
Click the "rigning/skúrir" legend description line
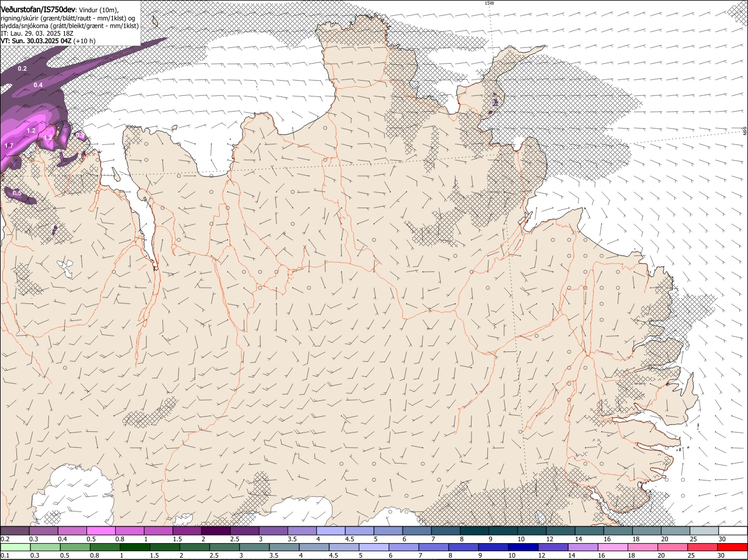click(x=68, y=18)
